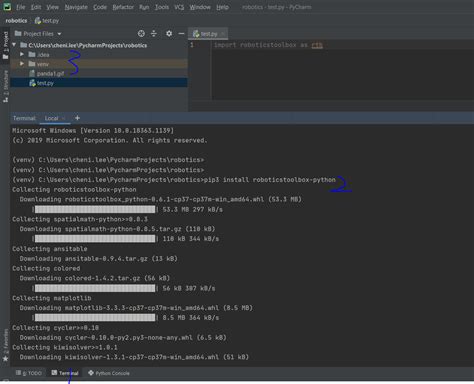
Task: Open the VCS menu
Action: tap(179, 7)
